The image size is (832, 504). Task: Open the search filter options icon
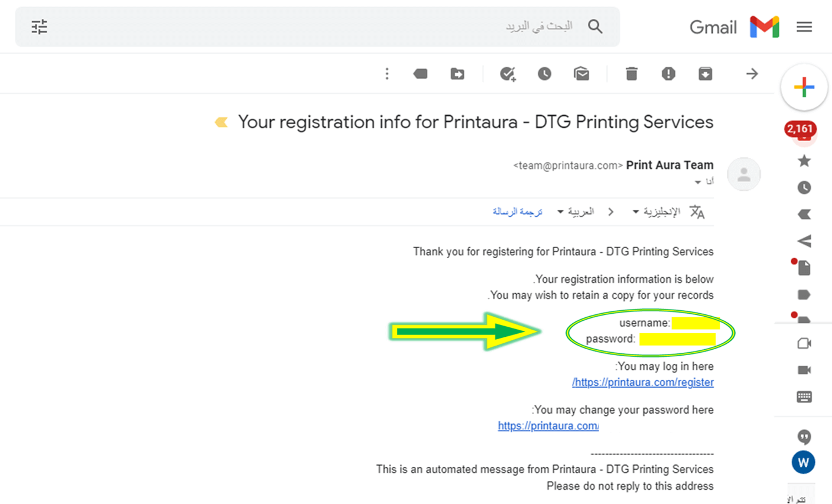tap(40, 27)
